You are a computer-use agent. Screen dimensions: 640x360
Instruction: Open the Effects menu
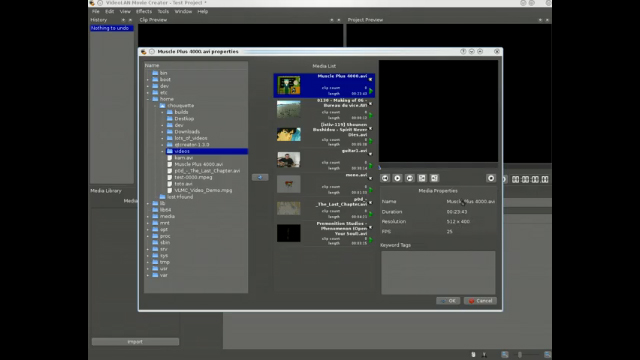pyautogui.click(x=144, y=11)
